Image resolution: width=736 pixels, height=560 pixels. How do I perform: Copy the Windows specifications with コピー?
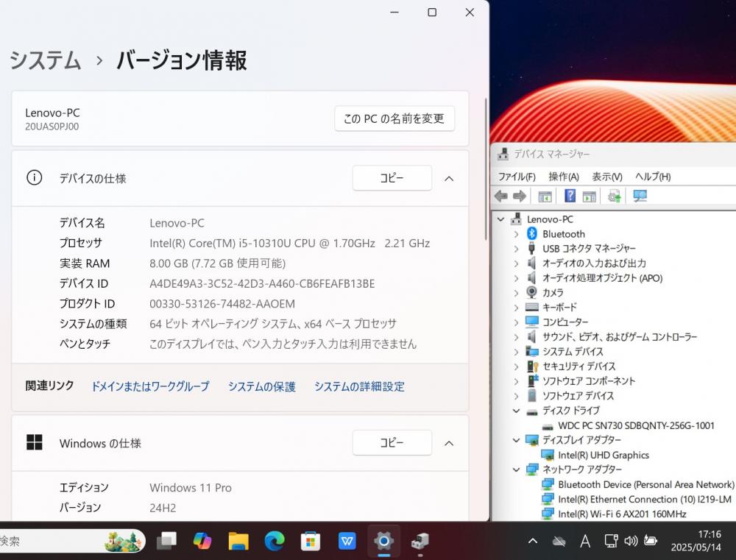[392, 443]
